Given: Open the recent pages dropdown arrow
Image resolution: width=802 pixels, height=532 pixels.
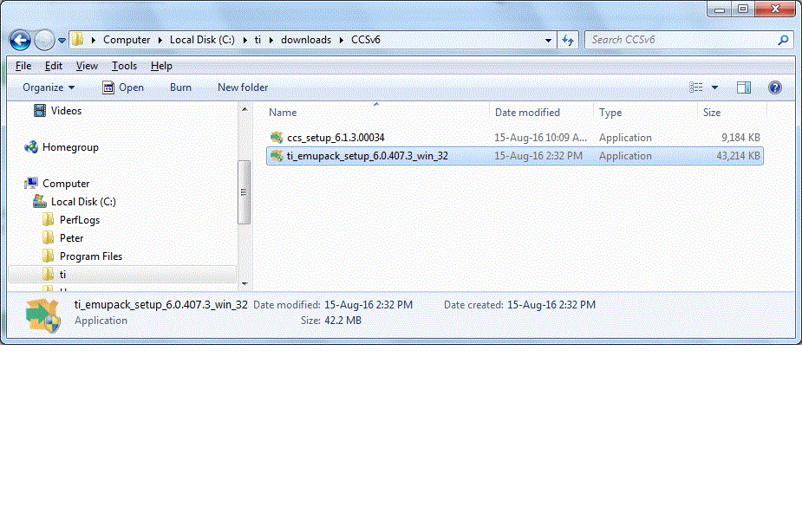Looking at the screenshot, I should pos(62,41).
